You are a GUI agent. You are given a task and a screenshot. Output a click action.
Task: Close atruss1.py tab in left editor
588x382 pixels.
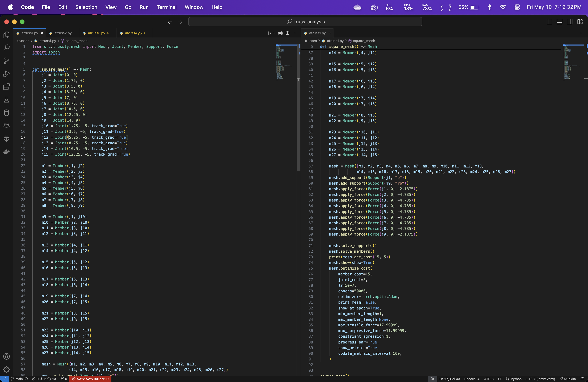pos(42,33)
